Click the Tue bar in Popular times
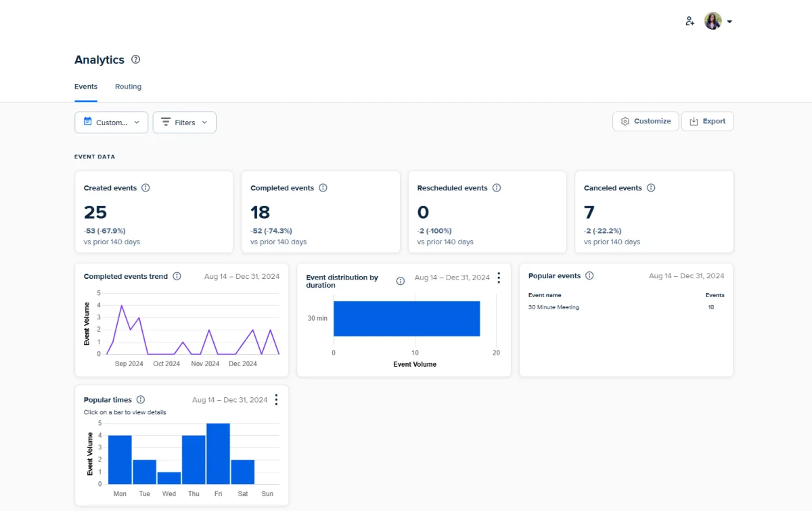 point(144,472)
